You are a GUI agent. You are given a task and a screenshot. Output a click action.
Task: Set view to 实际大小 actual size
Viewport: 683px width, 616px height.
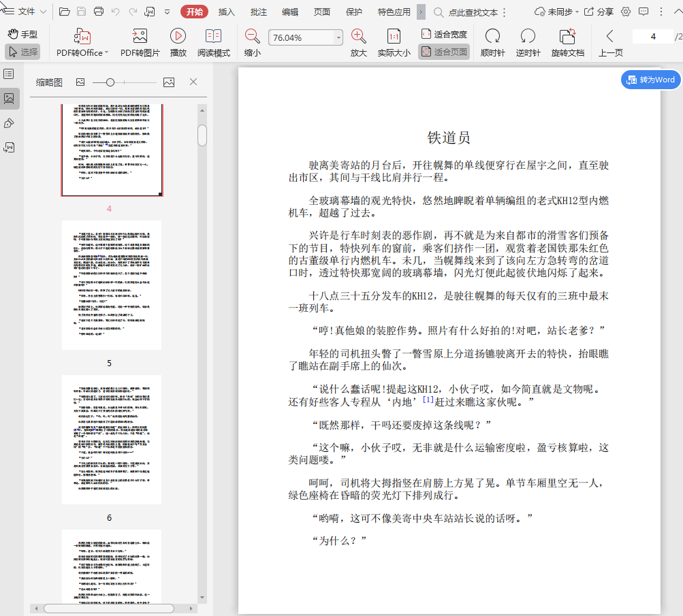coord(394,43)
